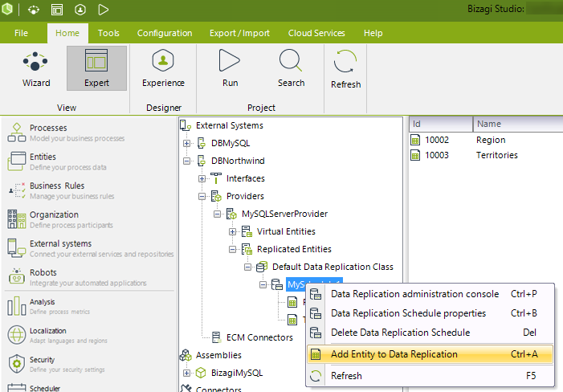Select the Assemblies tree item

[218, 355]
